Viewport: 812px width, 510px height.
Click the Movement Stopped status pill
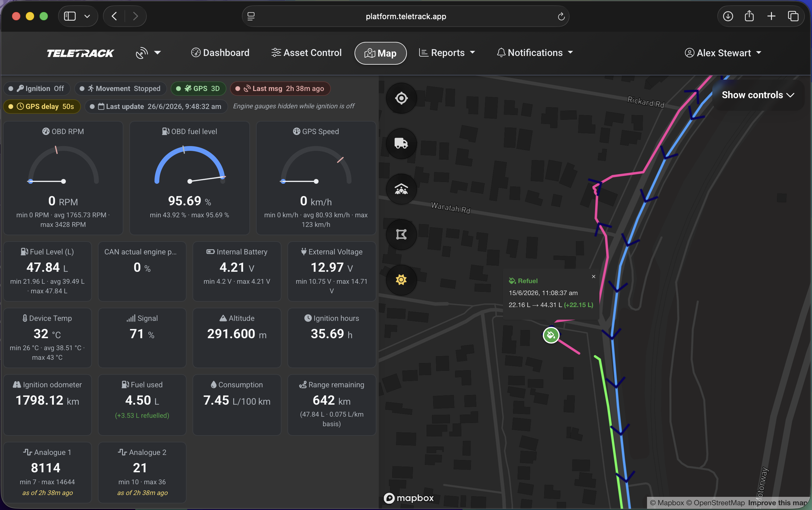[120, 89]
